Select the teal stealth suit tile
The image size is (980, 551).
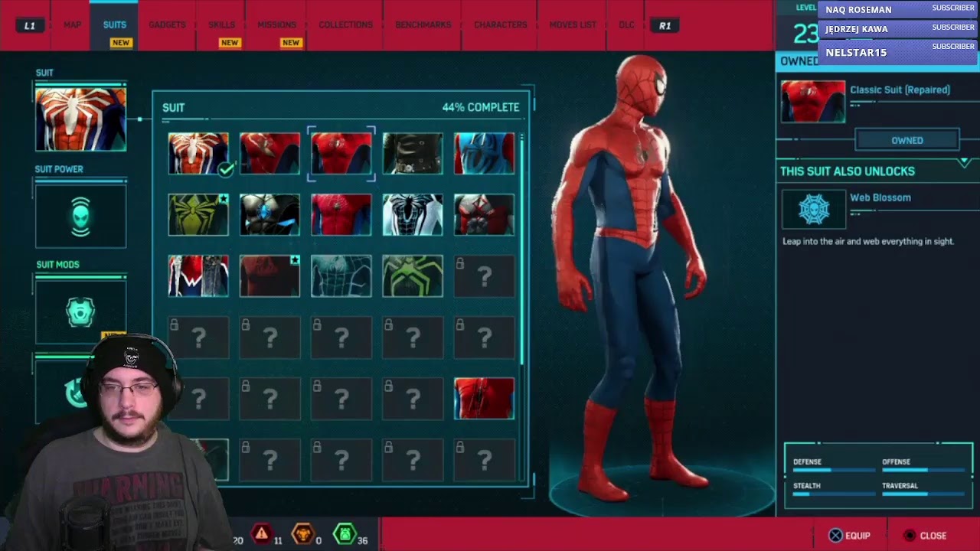coord(341,275)
